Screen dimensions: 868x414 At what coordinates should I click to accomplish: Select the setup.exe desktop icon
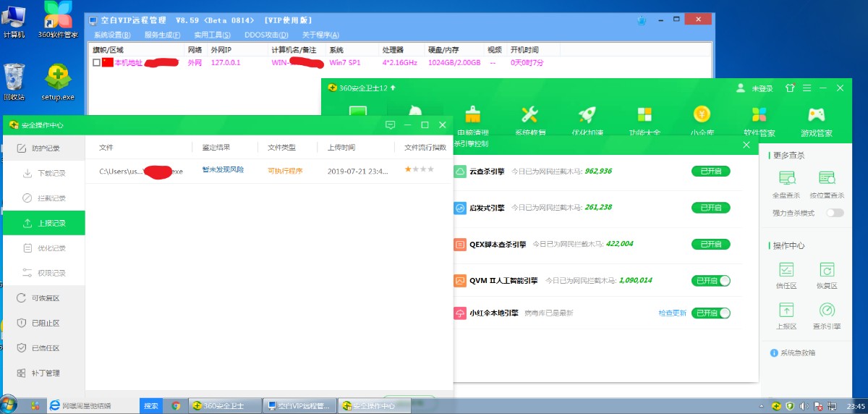[x=57, y=83]
